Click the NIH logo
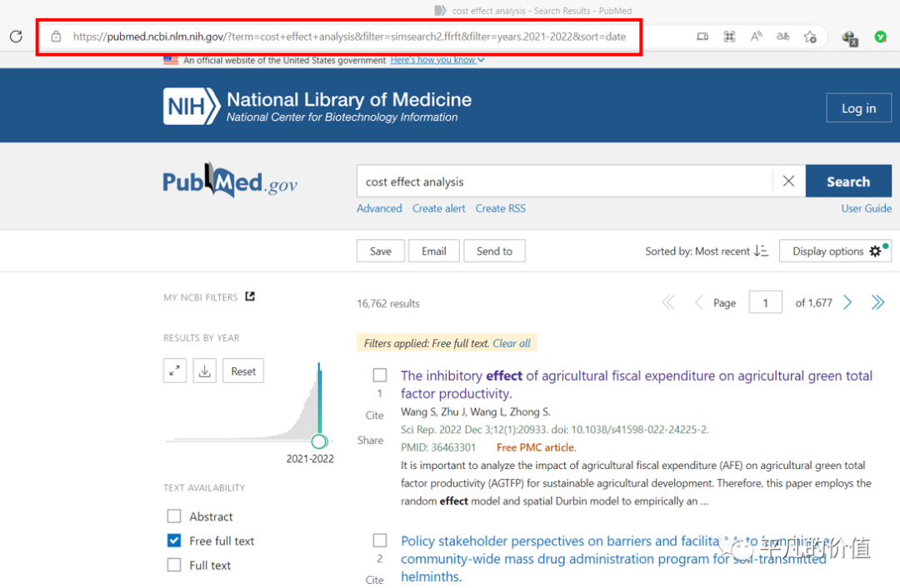This screenshot has width=900, height=588. point(191,106)
